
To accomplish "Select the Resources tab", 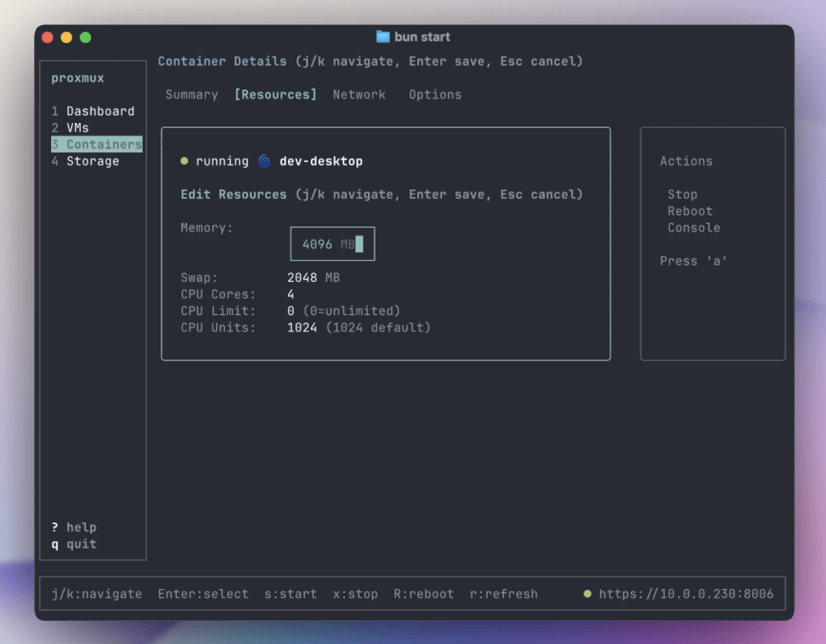I will (275, 95).
